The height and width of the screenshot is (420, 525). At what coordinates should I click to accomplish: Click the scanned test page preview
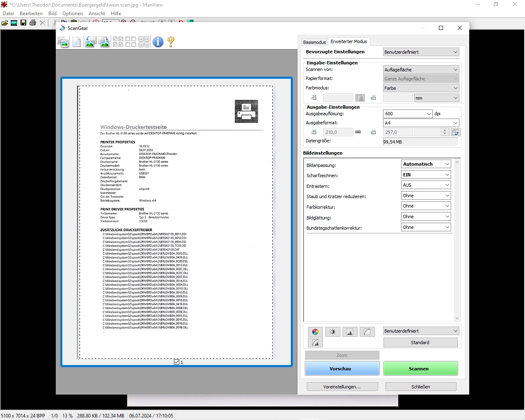(176, 222)
